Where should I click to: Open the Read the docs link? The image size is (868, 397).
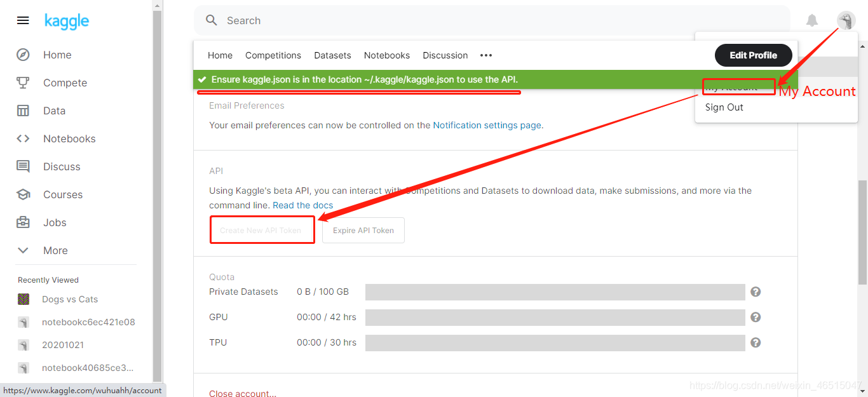click(303, 205)
